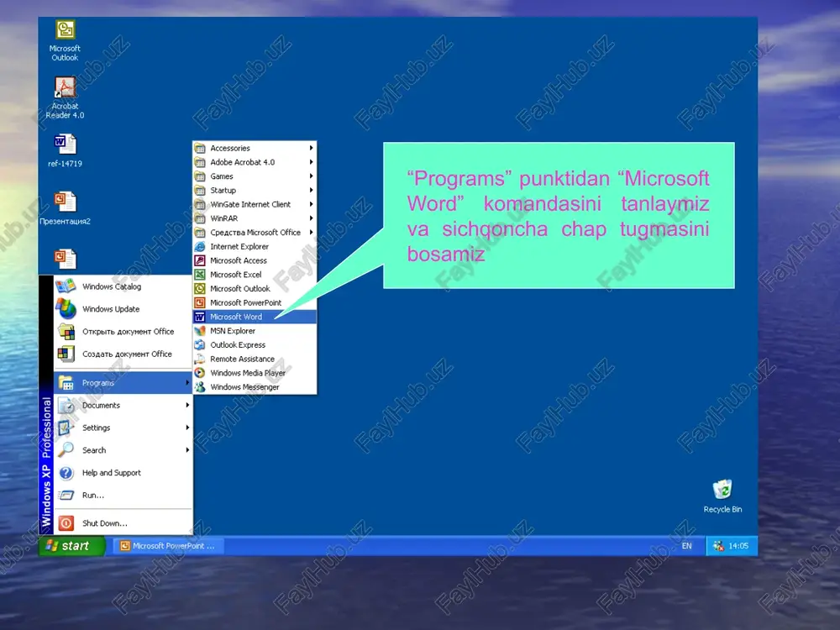Expand the WinRAR submenu arrow

(x=311, y=218)
